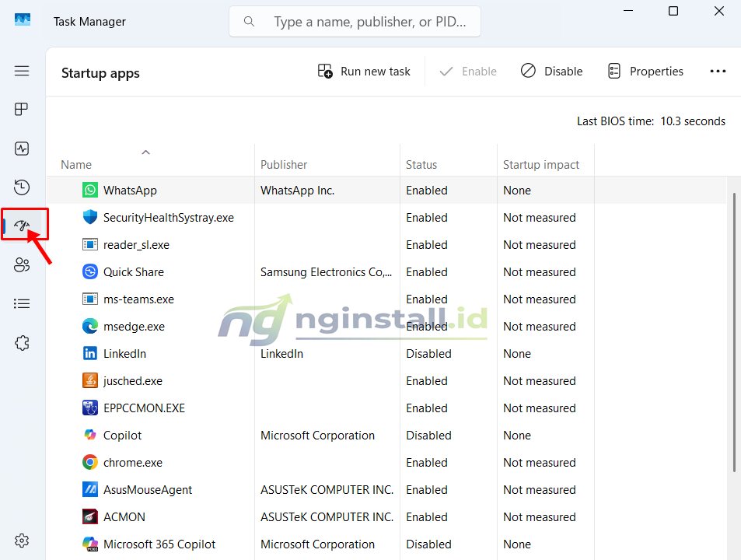Image resolution: width=741 pixels, height=560 pixels.
Task: Click Disabled status of Copilot row
Action: (x=428, y=436)
